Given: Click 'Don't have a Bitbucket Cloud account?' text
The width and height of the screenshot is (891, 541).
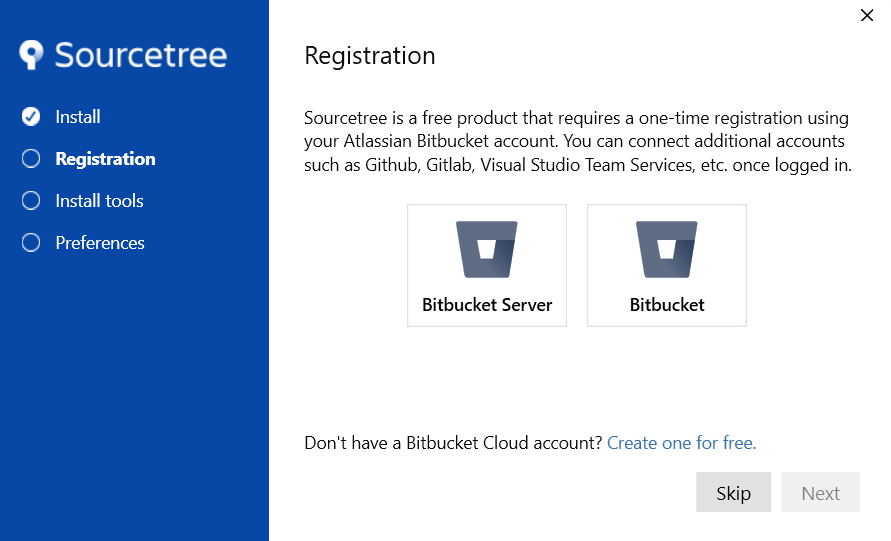Looking at the screenshot, I should (453, 443).
